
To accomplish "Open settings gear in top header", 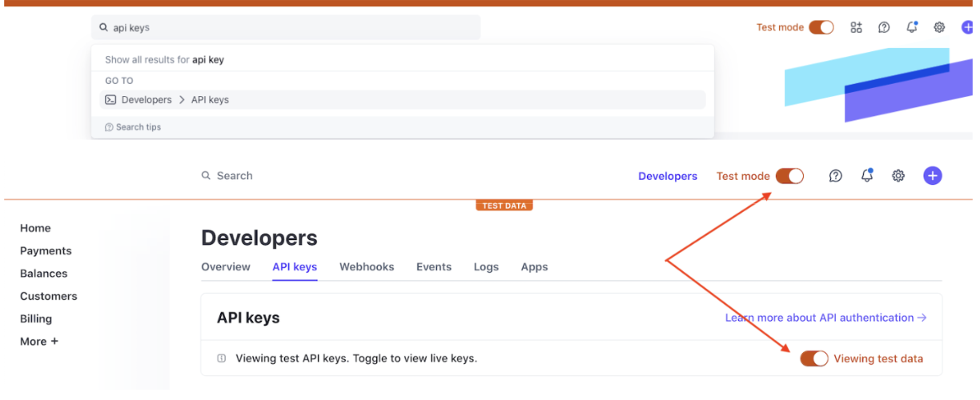I will [939, 27].
